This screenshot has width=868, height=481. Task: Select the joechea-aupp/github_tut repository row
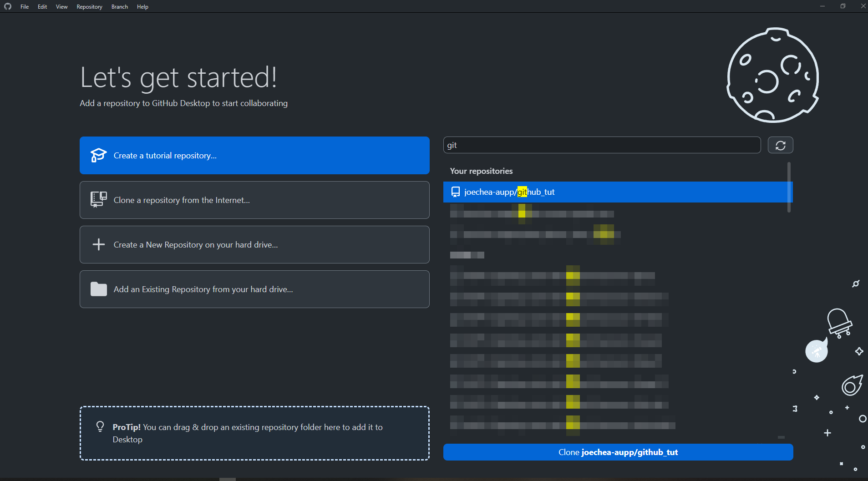pyautogui.click(x=618, y=192)
